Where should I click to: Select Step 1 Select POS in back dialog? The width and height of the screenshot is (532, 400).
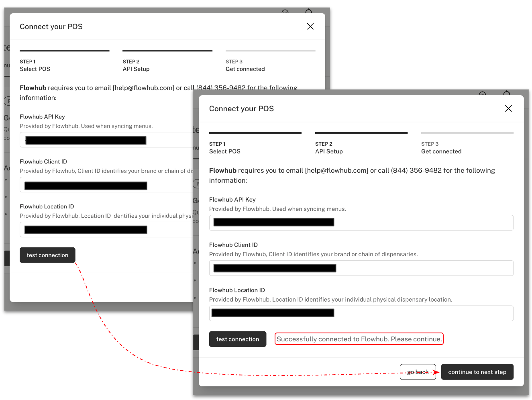(65, 61)
